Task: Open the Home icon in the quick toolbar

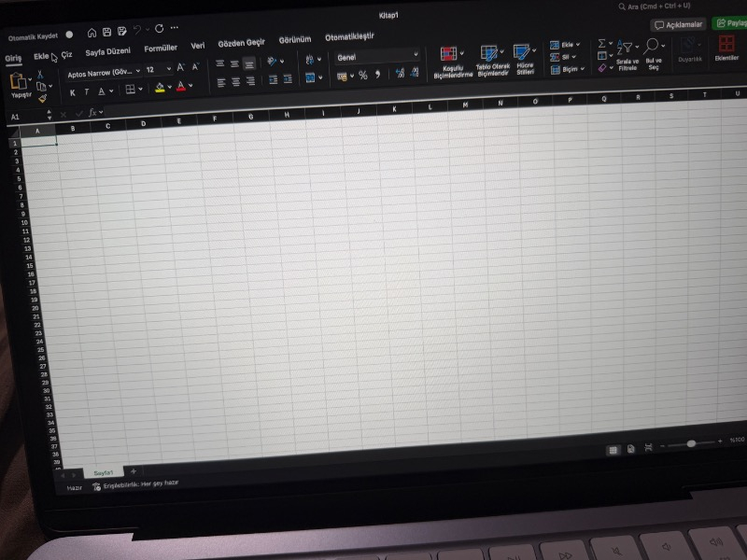Action: click(x=92, y=33)
